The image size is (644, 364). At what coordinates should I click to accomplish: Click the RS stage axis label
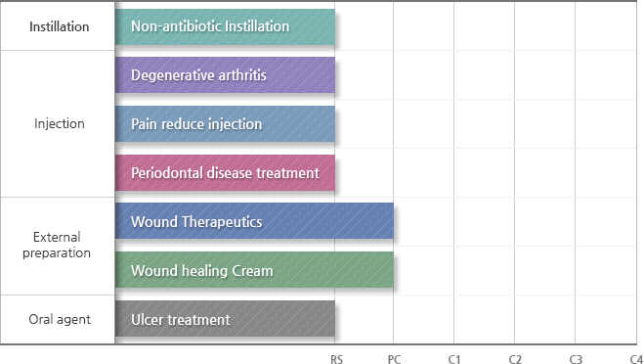[x=336, y=359]
